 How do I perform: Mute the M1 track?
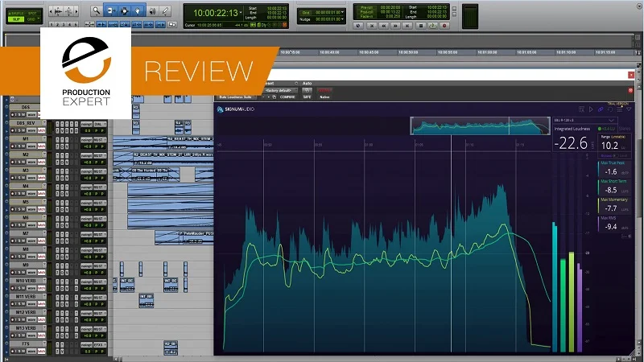[24, 146]
